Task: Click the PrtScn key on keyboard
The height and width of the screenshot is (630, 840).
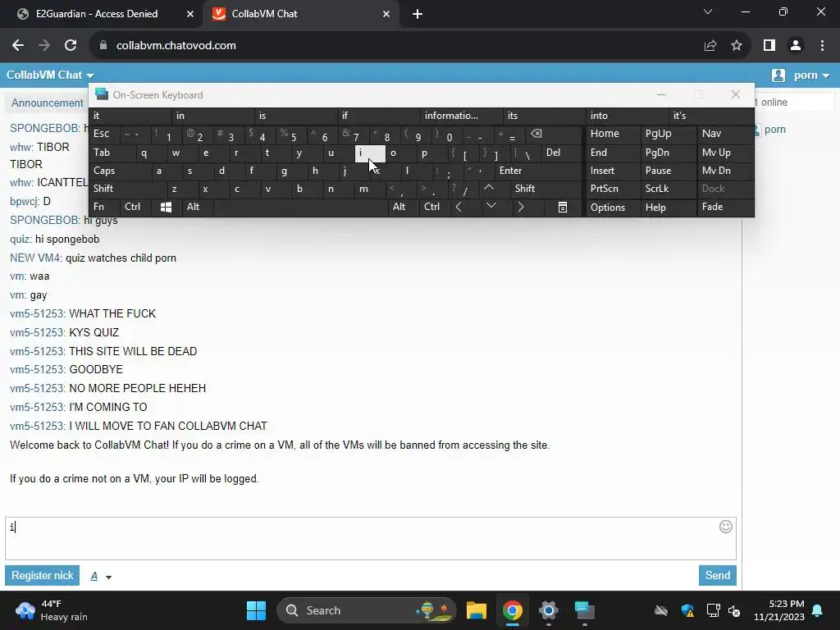Action: (x=613, y=189)
